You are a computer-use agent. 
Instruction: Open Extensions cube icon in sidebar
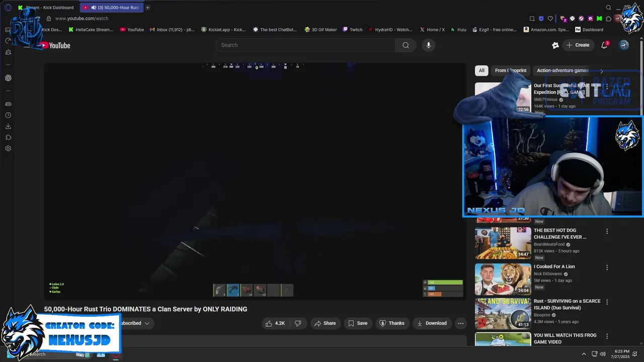[x=8, y=137]
